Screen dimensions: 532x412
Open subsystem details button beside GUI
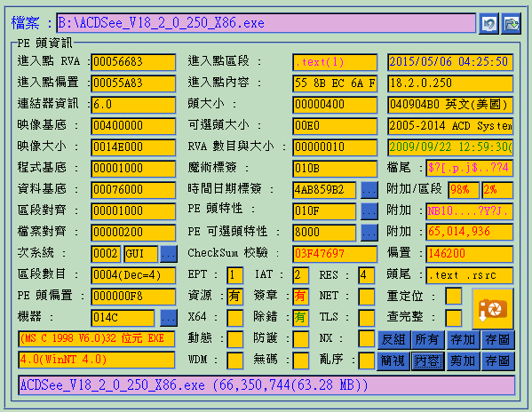click(x=169, y=254)
